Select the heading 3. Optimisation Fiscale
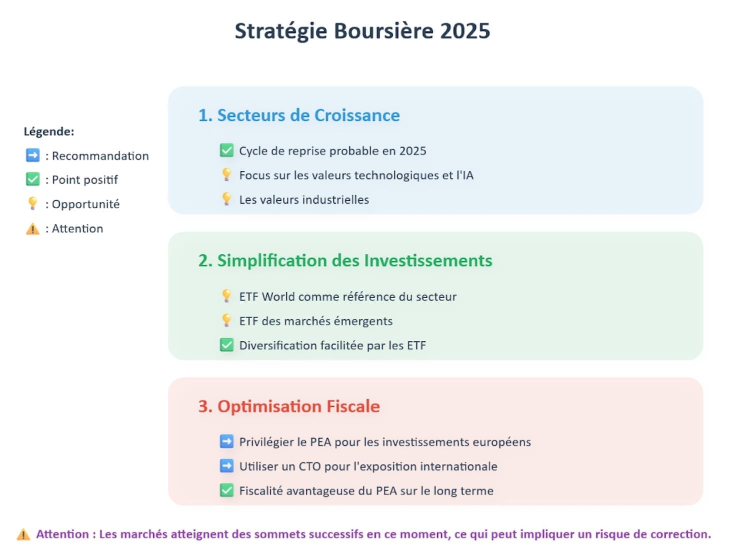 pos(289,406)
